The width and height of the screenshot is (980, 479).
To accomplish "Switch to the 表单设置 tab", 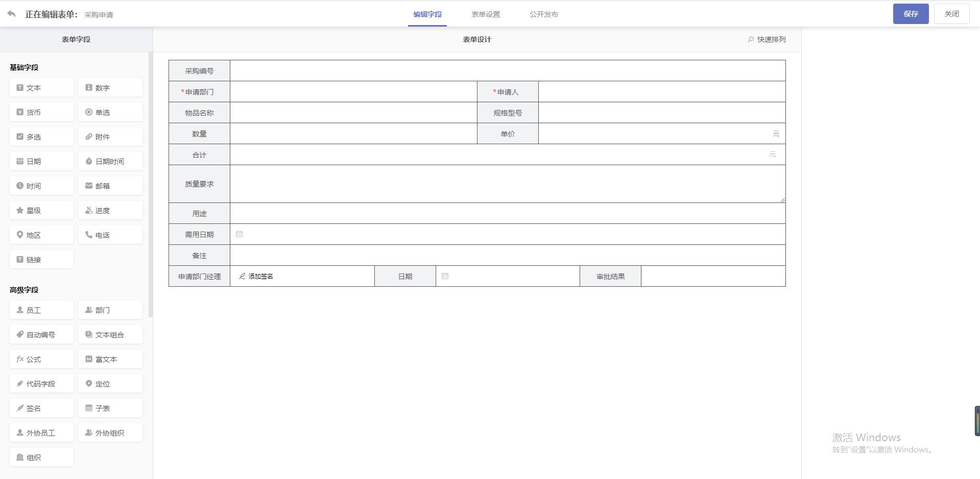I will tap(485, 14).
